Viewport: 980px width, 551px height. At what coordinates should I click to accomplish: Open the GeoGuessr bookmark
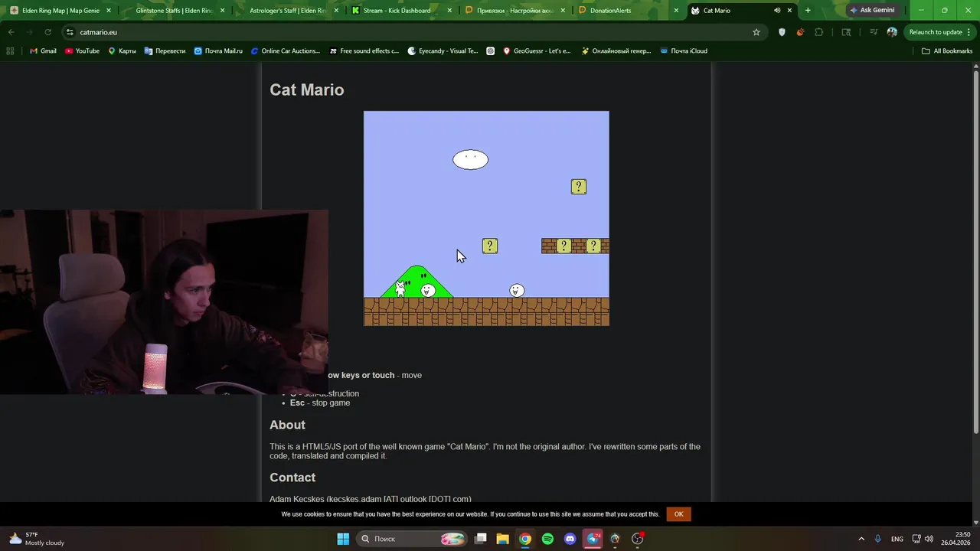click(x=537, y=51)
